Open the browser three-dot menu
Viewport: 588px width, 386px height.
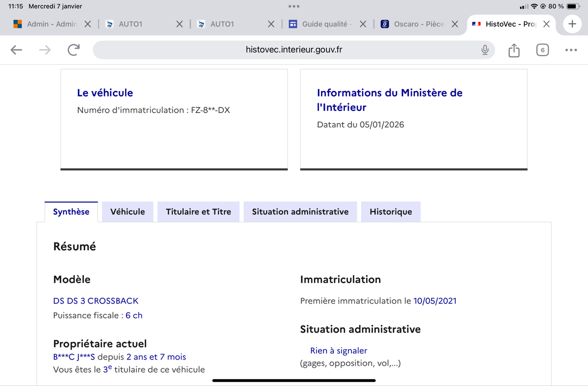click(x=570, y=50)
